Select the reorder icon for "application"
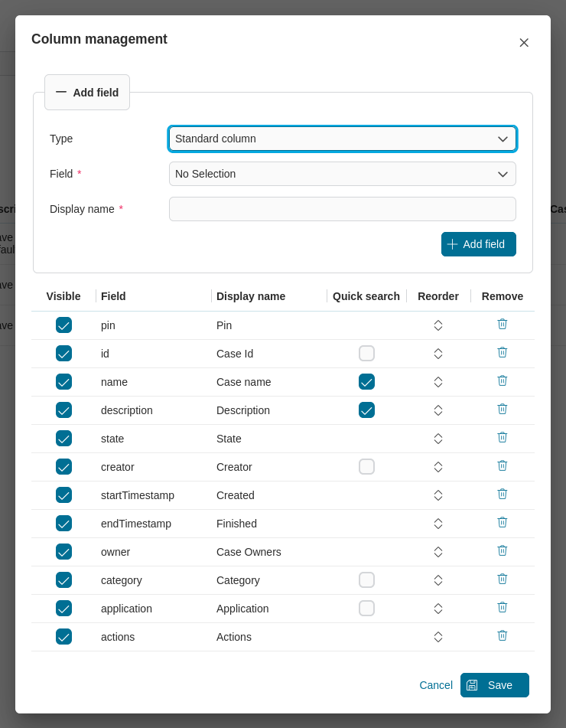566x728 pixels. pos(438,607)
